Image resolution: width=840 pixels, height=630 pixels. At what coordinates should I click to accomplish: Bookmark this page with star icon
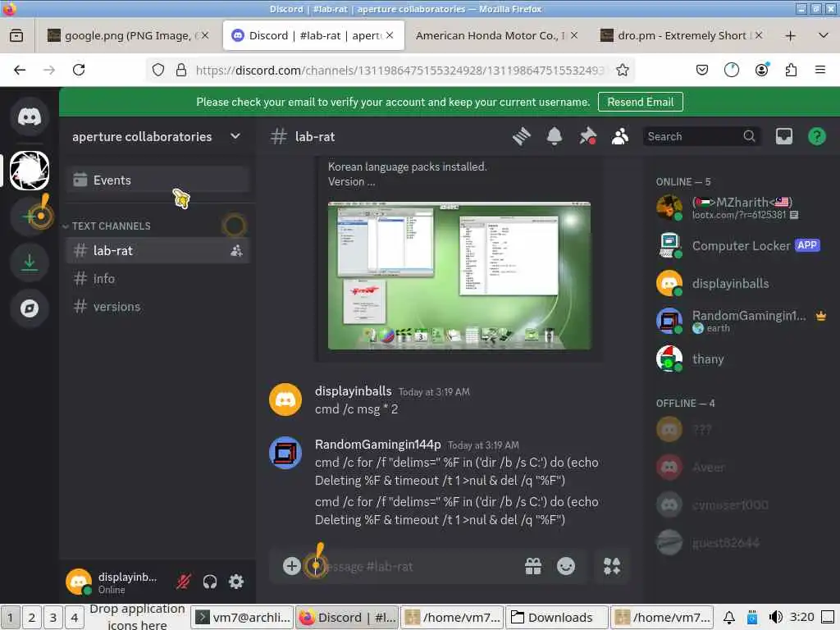point(622,71)
